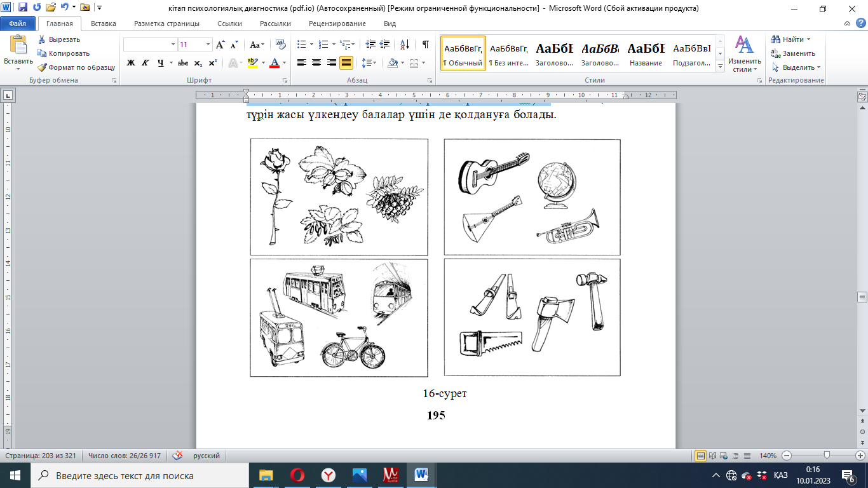Toggle bold Ж formatting

coord(131,62)
